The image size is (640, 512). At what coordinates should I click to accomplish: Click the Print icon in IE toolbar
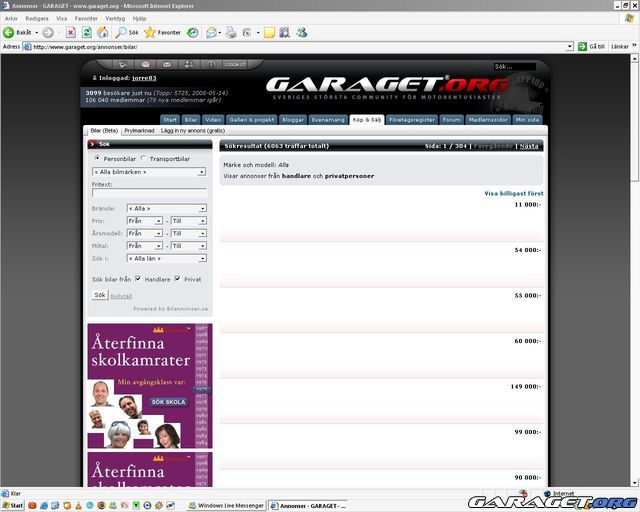click(231, 32)
